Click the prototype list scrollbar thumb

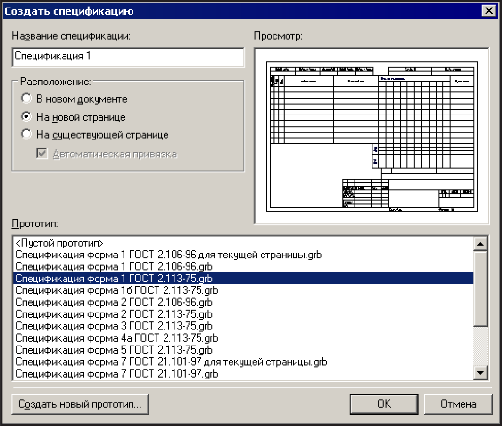480,288
